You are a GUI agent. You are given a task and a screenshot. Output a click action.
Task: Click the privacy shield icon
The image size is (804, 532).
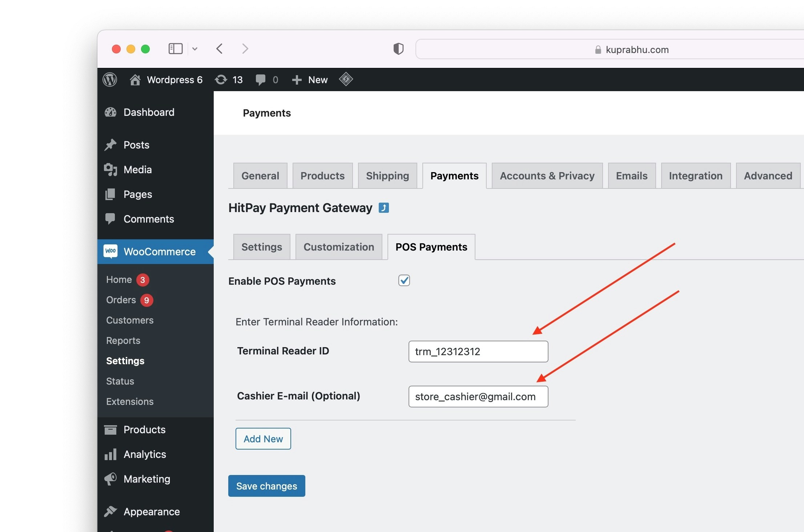click(398, 49)
